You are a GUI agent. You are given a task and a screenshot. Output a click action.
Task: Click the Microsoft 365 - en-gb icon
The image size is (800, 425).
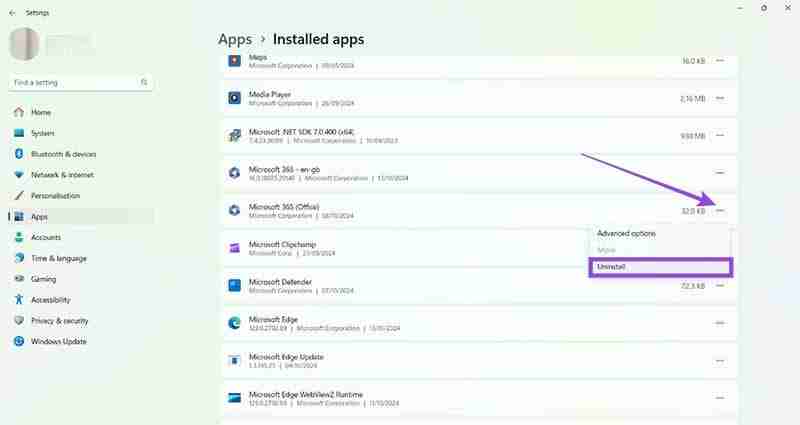[234, 173]
